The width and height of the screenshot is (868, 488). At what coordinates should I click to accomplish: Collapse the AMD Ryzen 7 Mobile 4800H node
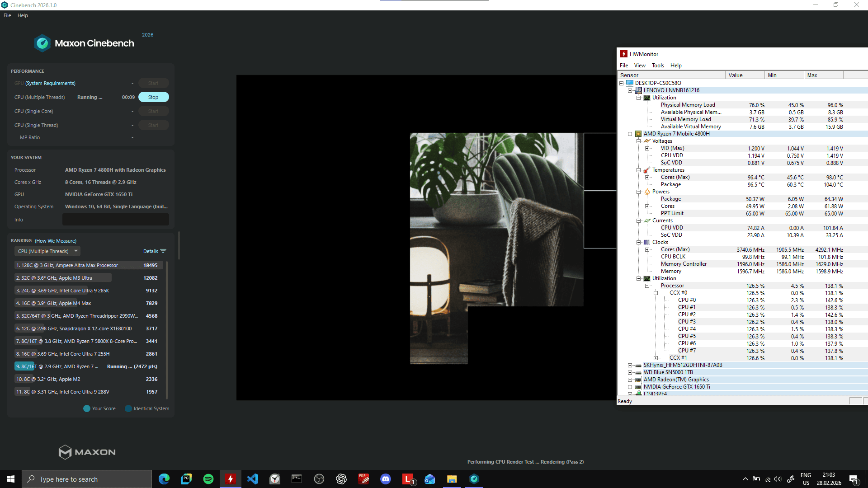(630, 134)
